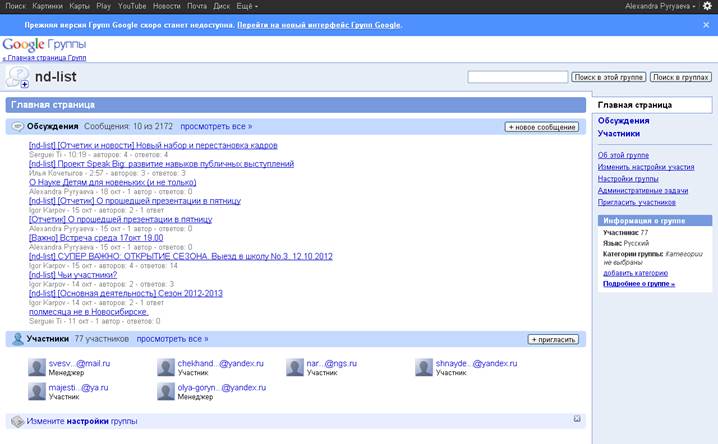Screen dimensions: 718x444
Task: Close the blue notification banner
Action: tap(706, 25)
